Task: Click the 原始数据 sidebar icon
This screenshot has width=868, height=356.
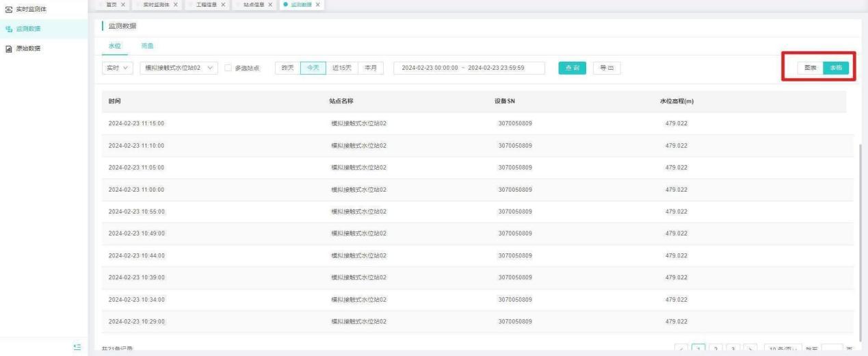Action: click(8, 49)
